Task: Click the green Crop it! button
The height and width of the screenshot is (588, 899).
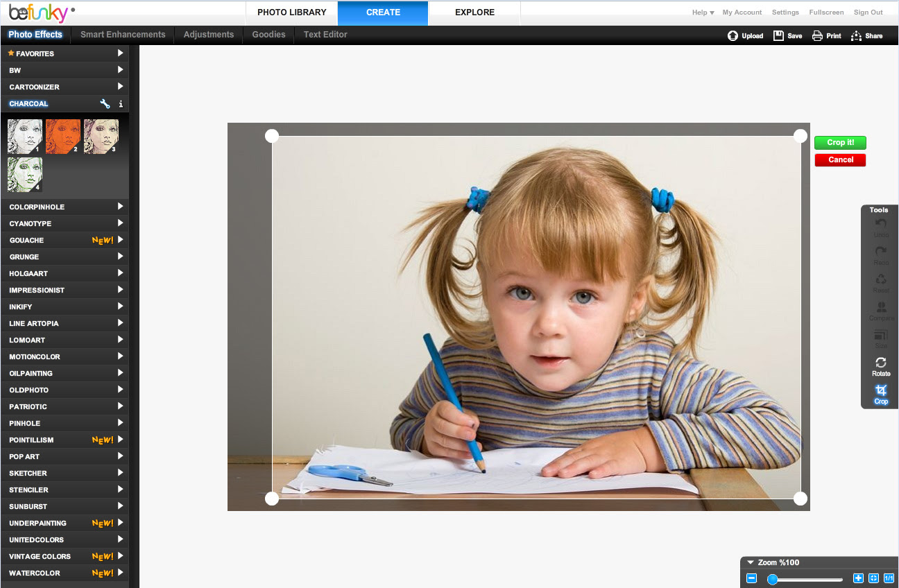Action: point(840,142)
